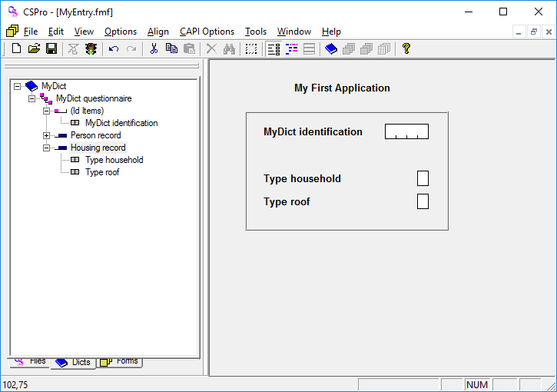Open the dictionary via blue book toolbar icon
The image size is (557, 392).
coord(330,48)
